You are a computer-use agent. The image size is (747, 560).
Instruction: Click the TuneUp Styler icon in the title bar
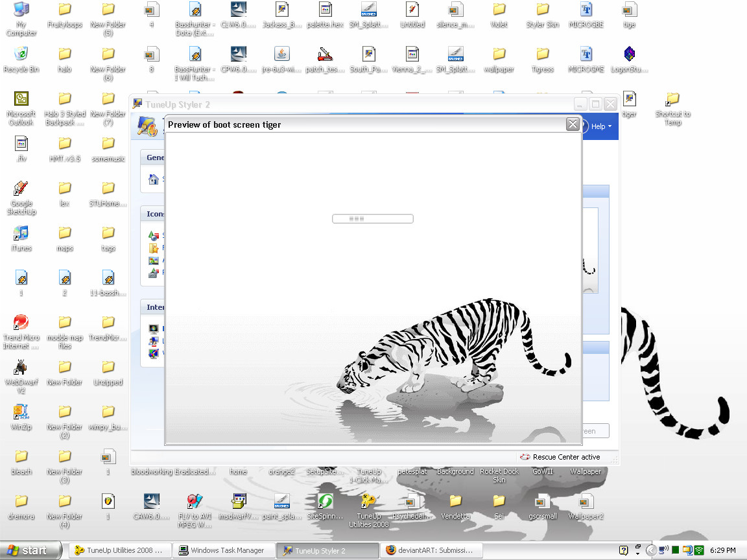137,104
